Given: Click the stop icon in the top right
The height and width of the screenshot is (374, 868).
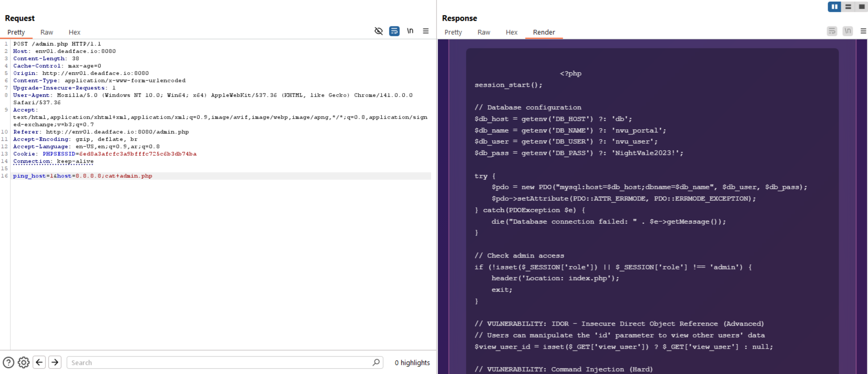Looking at the screenshot, I should click(x=862, y=7).
